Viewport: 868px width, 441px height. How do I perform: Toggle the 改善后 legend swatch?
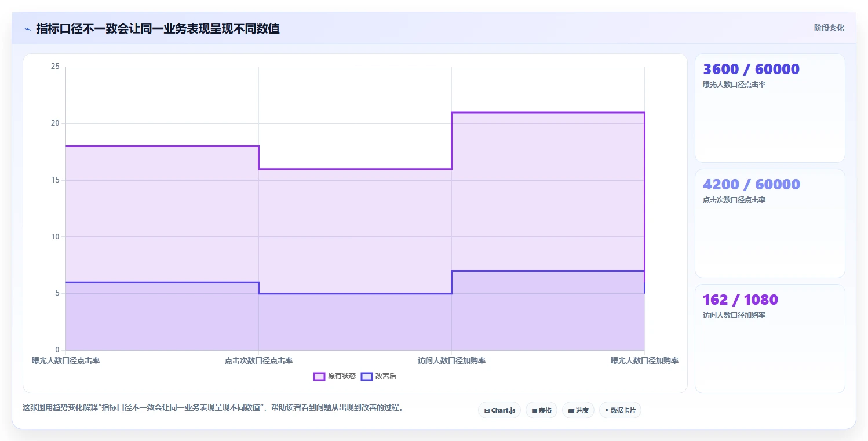pos(366,376)
